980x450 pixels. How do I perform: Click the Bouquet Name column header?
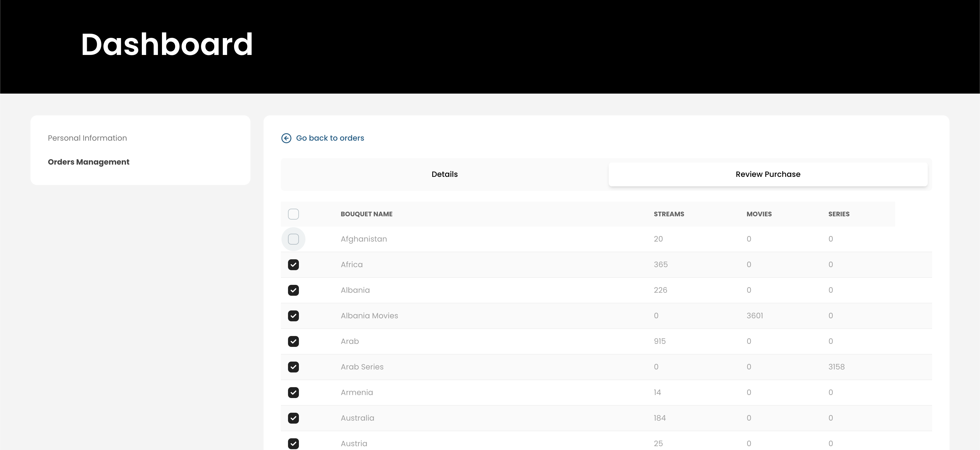(x=366, y=214)
